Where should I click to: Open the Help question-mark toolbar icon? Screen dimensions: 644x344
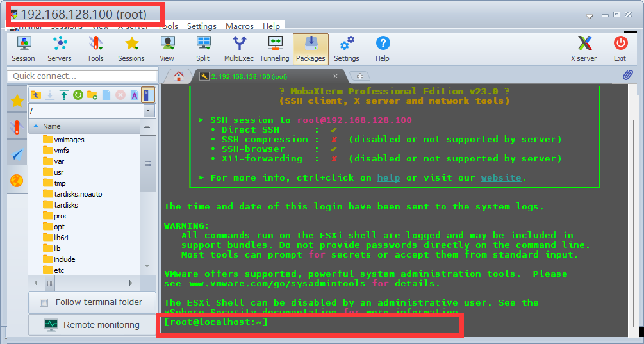pos(383,49)
